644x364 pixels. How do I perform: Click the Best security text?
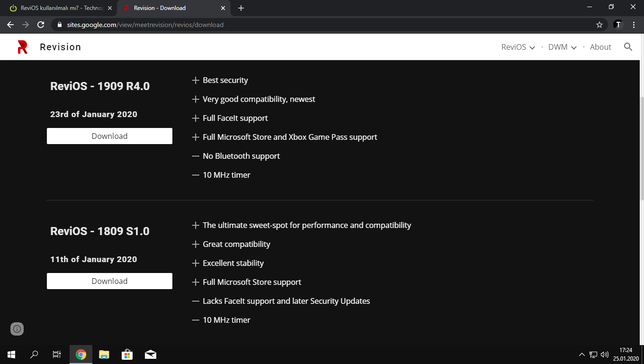(x=225, y=81)
